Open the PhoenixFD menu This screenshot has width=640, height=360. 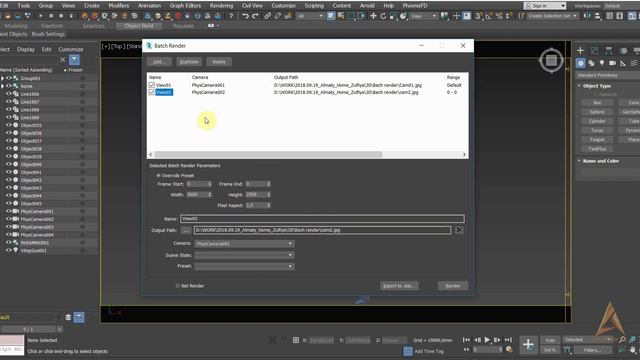pyautogui.click(x=415, y=6)
